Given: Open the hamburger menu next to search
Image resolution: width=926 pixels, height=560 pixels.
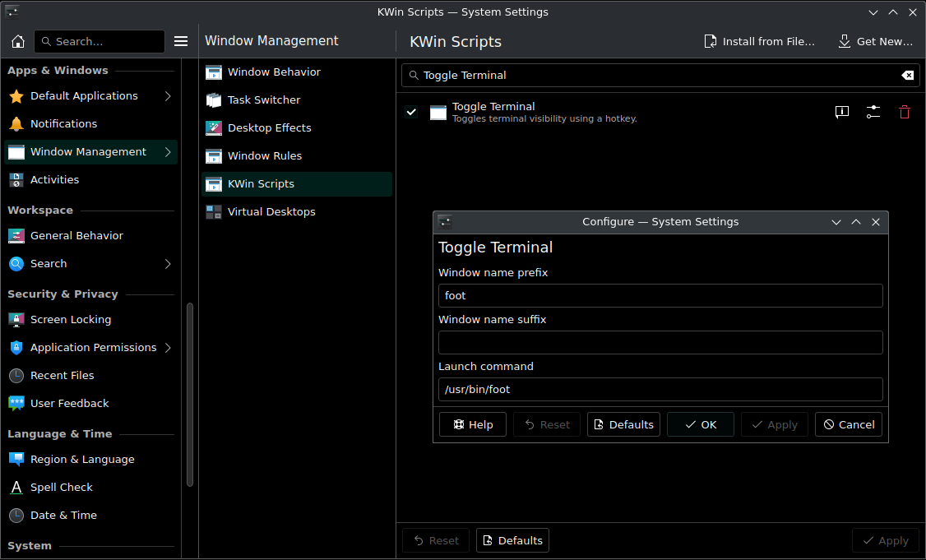Looking at the screenshot, I should tap(181, 41).
